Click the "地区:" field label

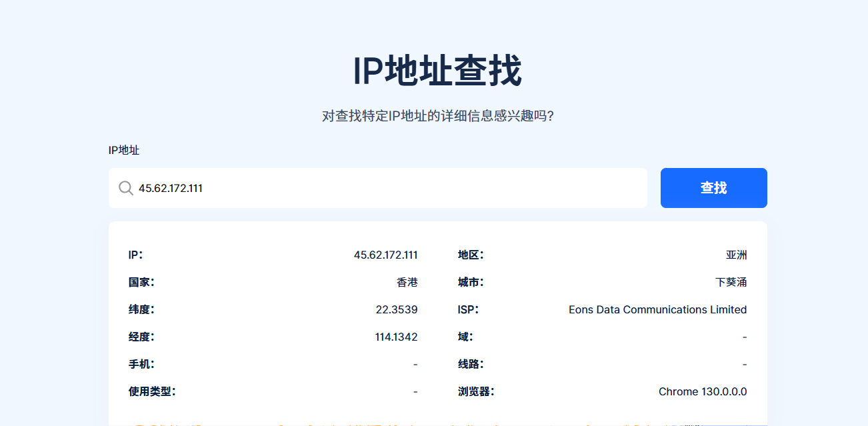(471, 255)
